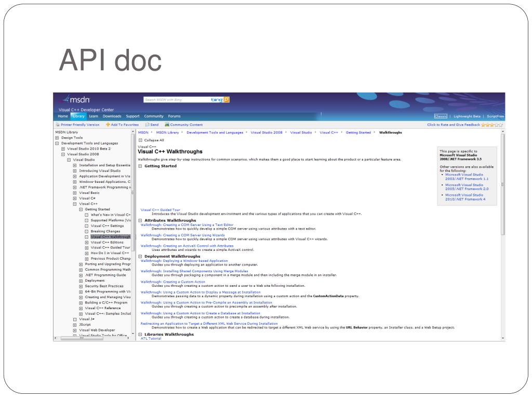Open Visual C++ Guided Tour link

[161, 210]
